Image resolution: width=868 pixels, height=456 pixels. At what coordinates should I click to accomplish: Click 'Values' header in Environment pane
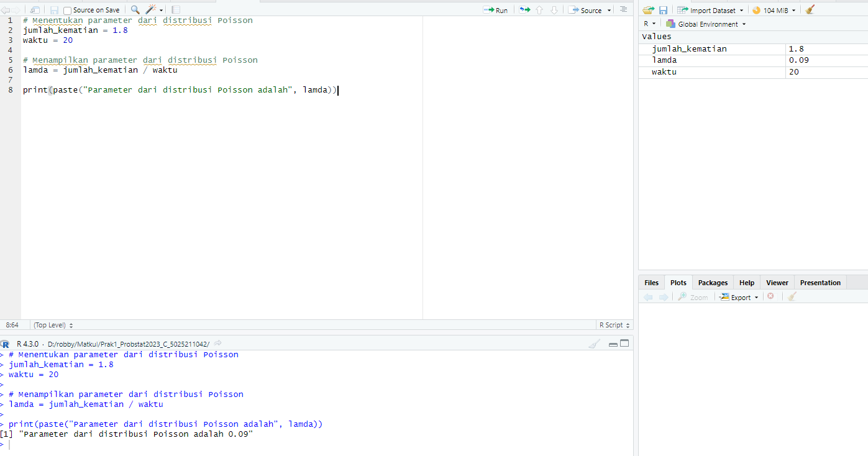[x=657, y=37]
